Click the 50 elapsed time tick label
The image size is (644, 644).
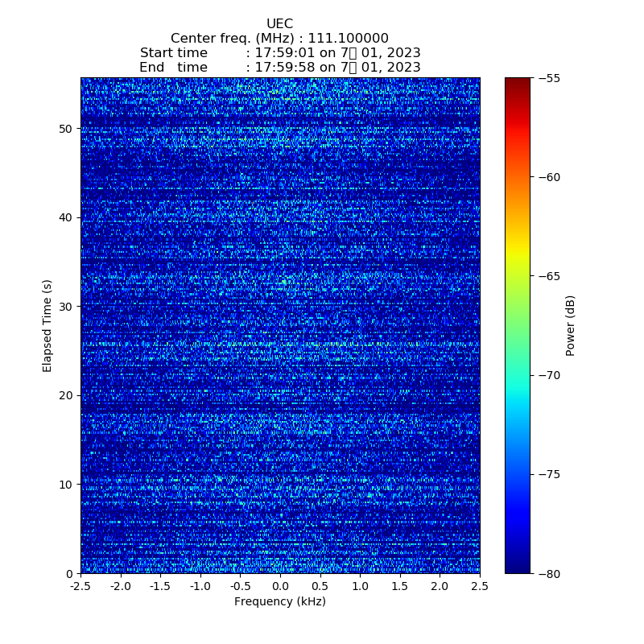pyautogui.click(x=66, y=129)
